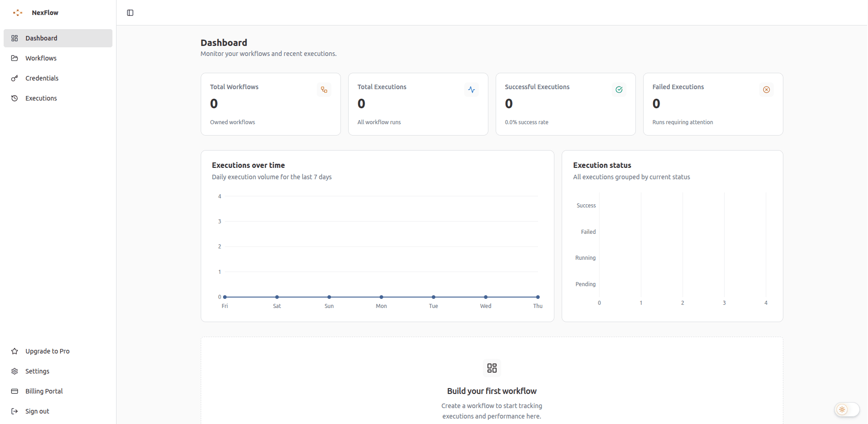Click the Settings gear icon
Screen dimensions: 868x424
[15, 371]
